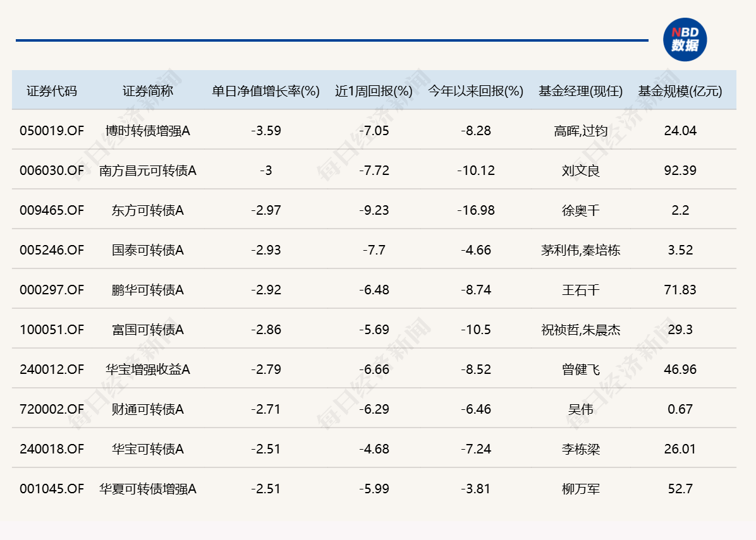
Task: Select fund name 鹏华可转债A
Action: pyautogui.click(x=147, y=290)
